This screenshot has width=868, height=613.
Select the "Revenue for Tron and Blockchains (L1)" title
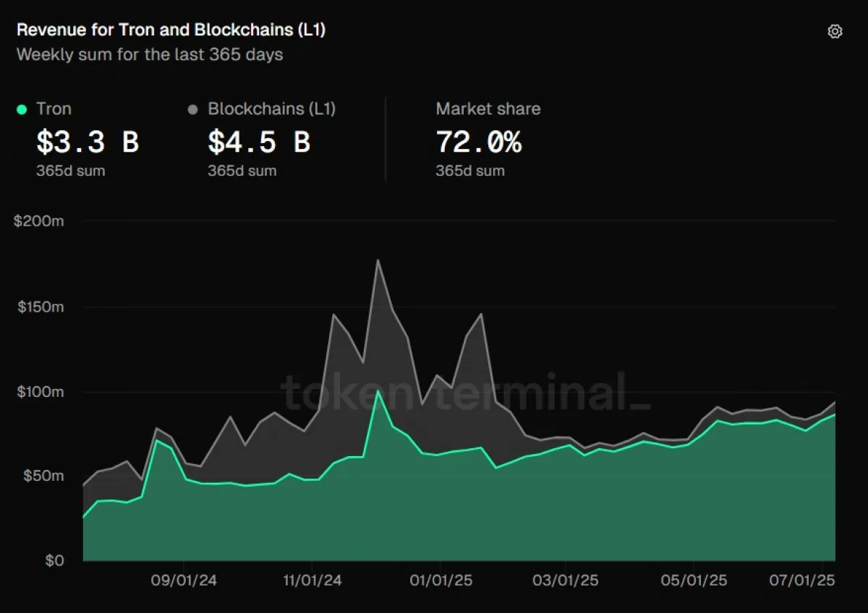pyautogui.click(x=171, y=30)
